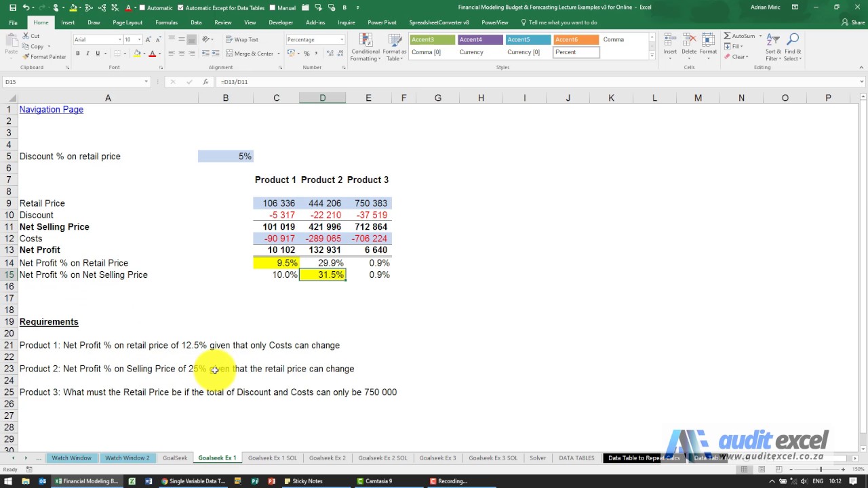Click the Bold formatting button
Screen dimensions: 868x488
[77, 54]
